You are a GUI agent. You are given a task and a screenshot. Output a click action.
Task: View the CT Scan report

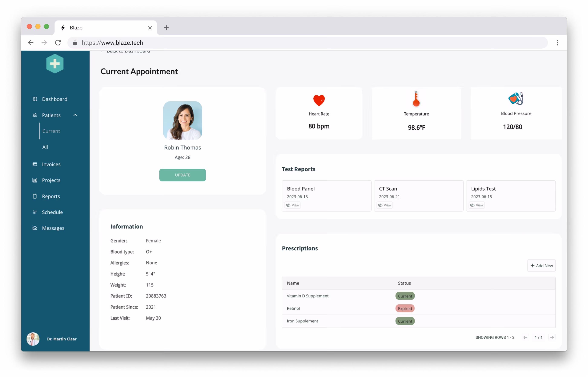click(x=385, y=205)
